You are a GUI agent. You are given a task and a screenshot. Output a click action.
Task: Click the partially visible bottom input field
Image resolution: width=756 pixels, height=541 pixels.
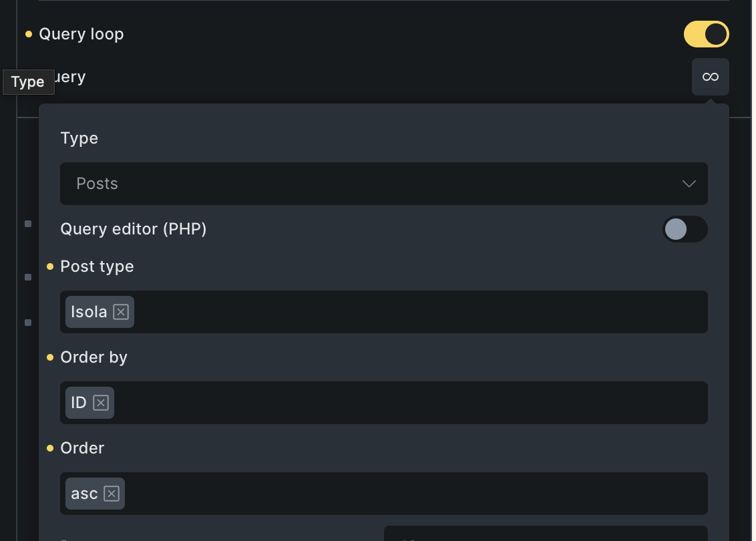point(545,534)
